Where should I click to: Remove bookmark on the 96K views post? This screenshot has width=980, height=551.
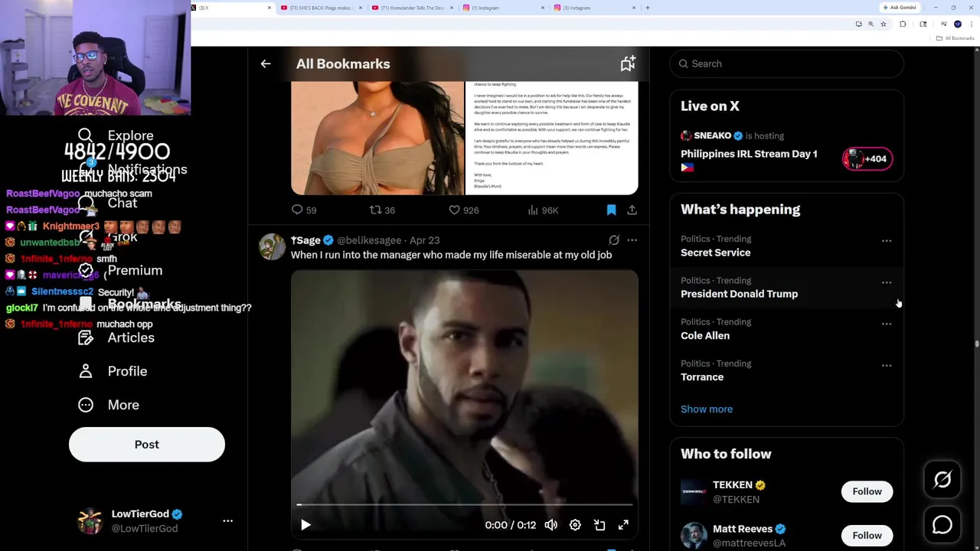[611, 210]
